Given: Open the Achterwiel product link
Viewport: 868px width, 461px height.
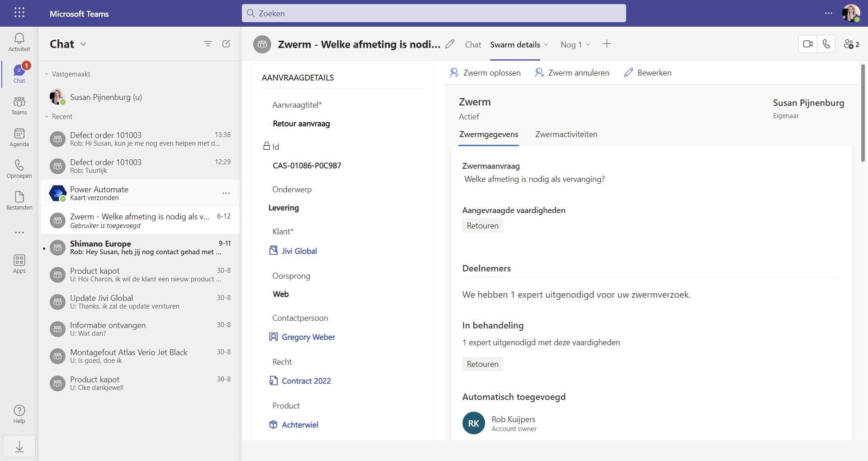Looking at the screenshot, I should click(300, 425).
